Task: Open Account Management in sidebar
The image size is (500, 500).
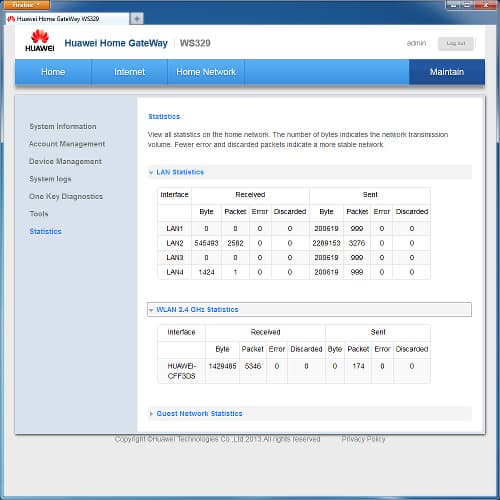Action: pyautogui.click(x=67, y=144)
